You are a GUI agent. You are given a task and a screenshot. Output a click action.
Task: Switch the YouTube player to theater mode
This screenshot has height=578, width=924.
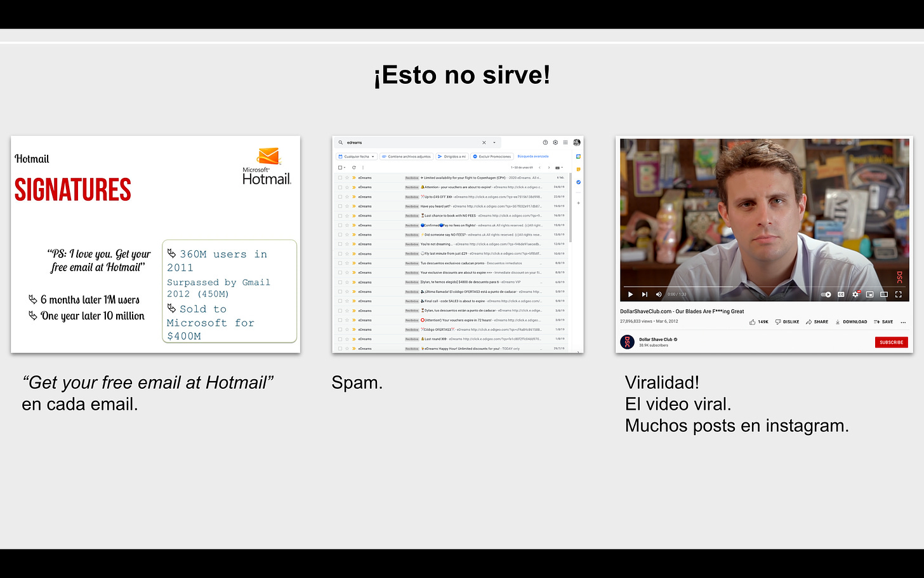tap(883, 294)
